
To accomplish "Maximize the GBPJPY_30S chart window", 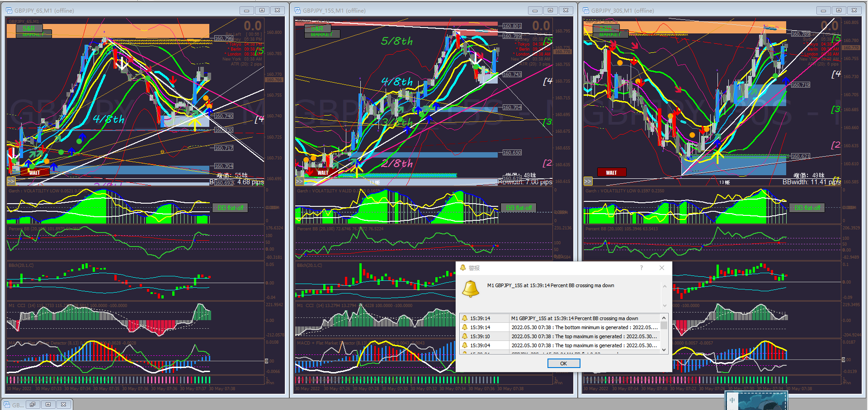I will 839,10.
